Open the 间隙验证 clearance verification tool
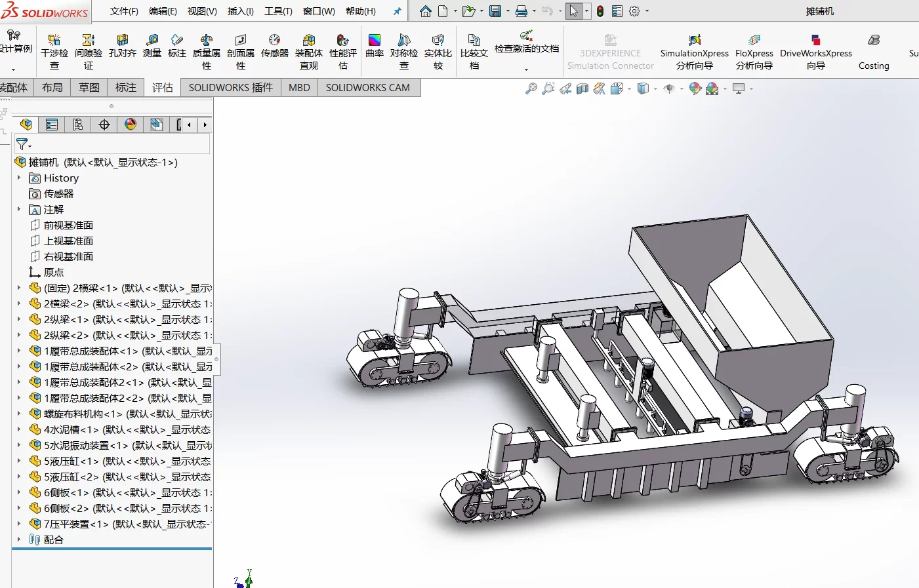 pyautogui.click(x=89, y=52)
